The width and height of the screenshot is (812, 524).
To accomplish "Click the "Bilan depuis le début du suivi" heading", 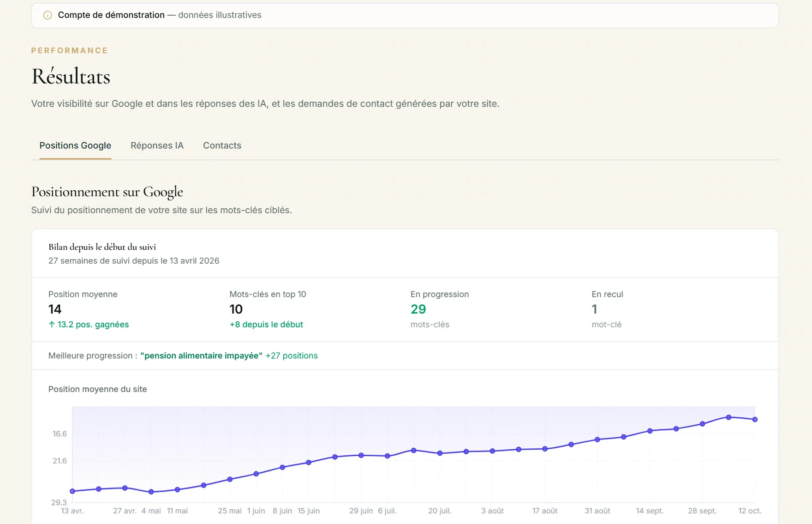I will click(102, 247).
